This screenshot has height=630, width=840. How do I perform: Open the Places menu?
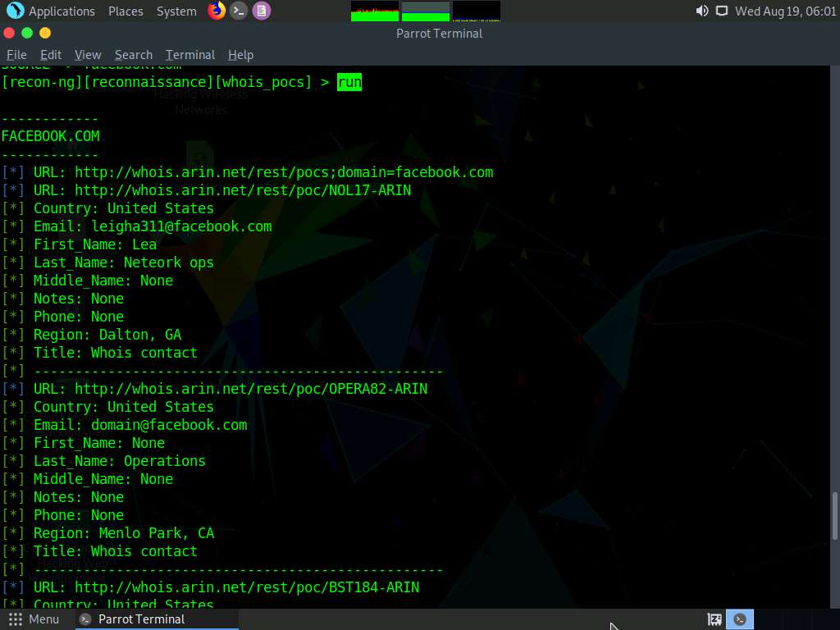pos(126,11)
